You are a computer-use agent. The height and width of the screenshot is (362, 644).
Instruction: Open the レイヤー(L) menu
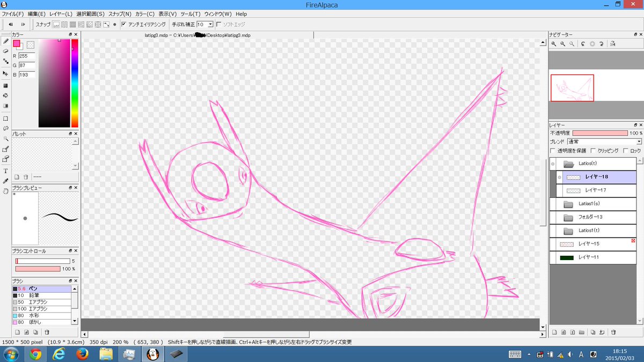[61, 13]
